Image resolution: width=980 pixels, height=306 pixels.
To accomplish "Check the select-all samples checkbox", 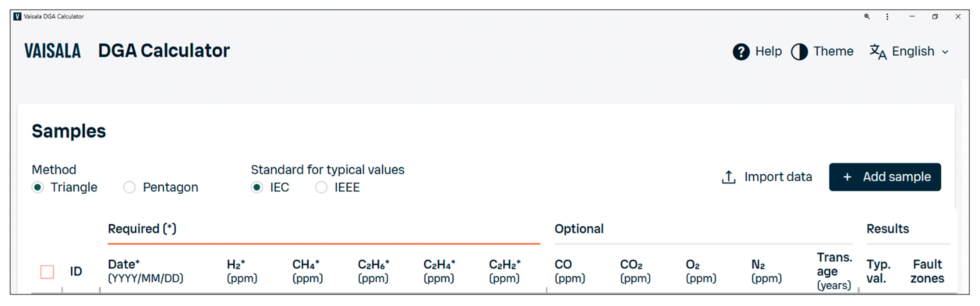I will [47, 272].
